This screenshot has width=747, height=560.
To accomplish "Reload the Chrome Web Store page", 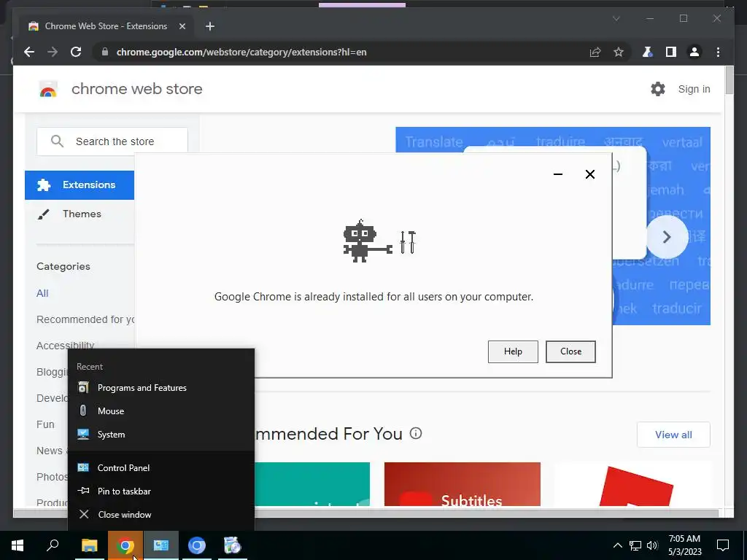I will point(76,52).
